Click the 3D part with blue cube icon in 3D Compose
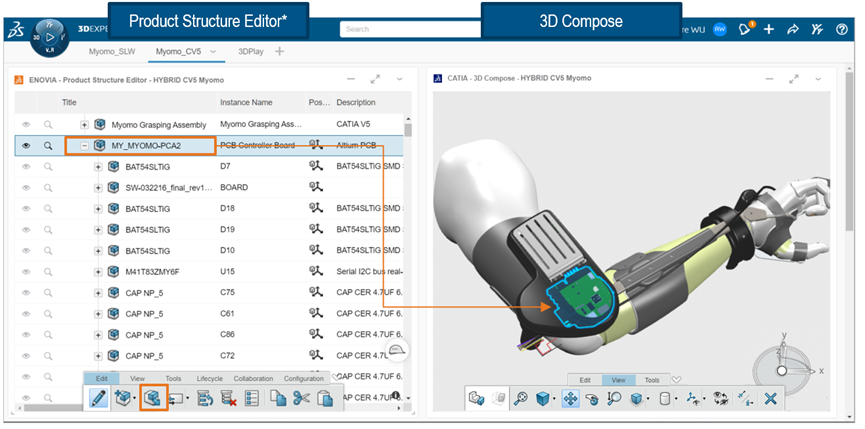865x429 pixels. (476, 398)
